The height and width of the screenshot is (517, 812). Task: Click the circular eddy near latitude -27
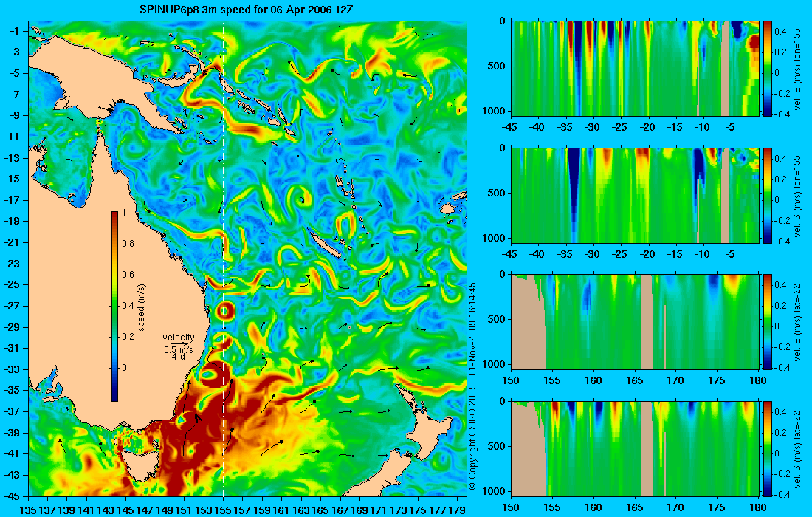tap(225, 311)
